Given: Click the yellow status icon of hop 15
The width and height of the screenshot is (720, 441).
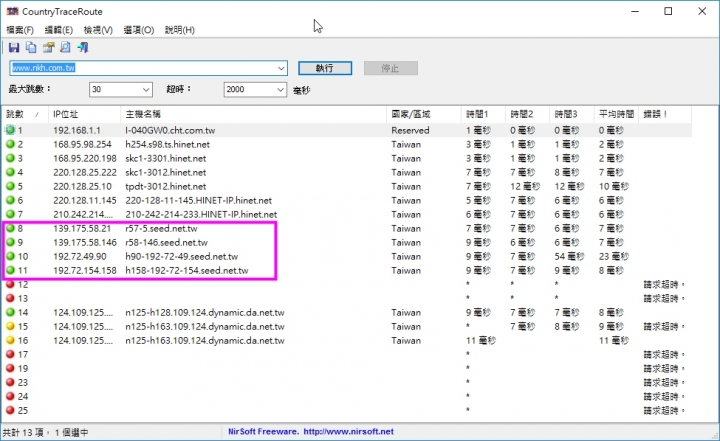Looking at the screenshot, I should [x=10, y=326].
